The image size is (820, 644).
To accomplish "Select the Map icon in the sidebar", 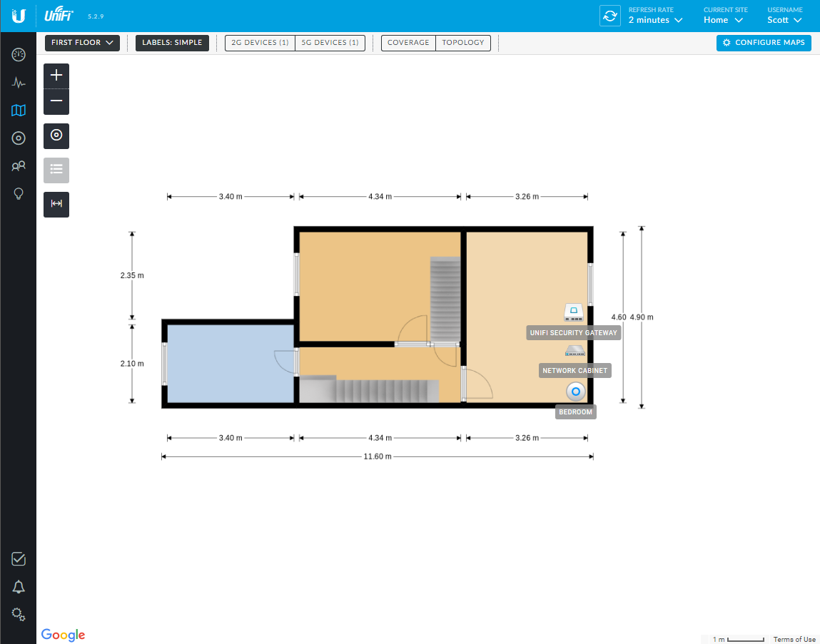I will 19,111.
